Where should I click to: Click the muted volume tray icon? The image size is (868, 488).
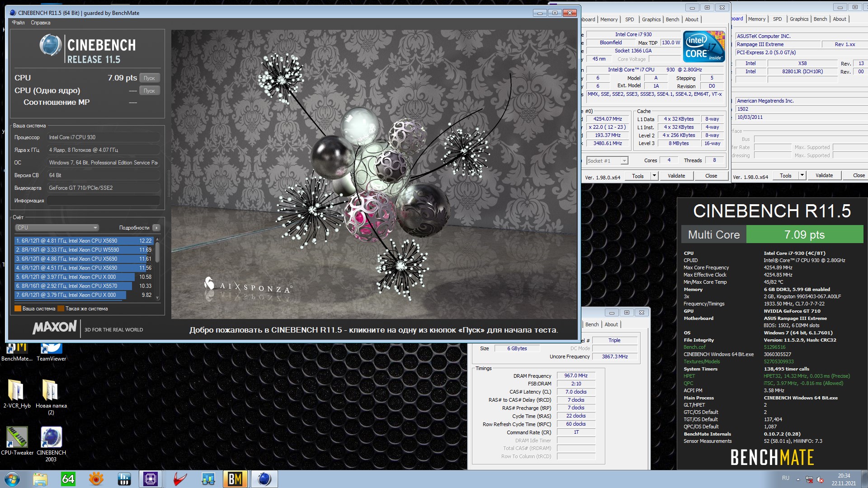click(x=820, y=479)
